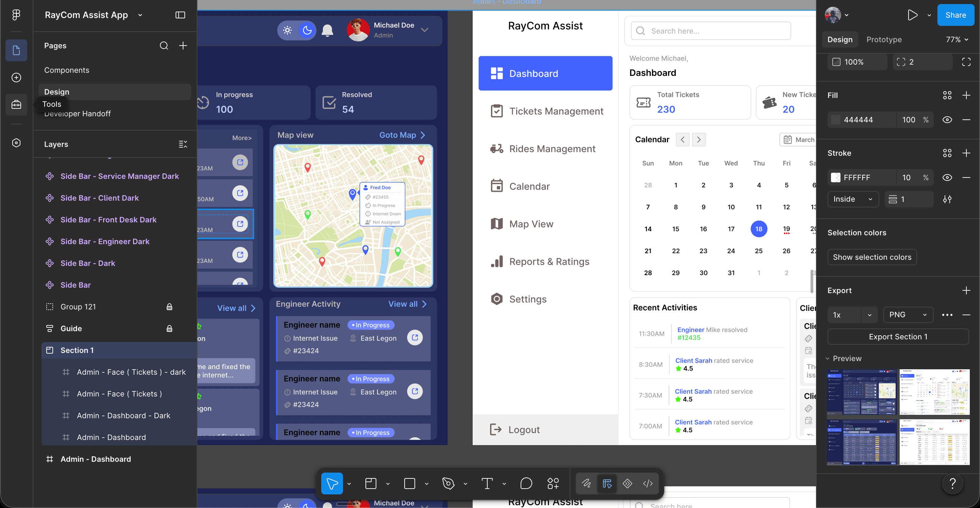The height and width of the screenshot is (508, 980).
Task: Click the help question mark button
Action: click(x=952, y=484)
